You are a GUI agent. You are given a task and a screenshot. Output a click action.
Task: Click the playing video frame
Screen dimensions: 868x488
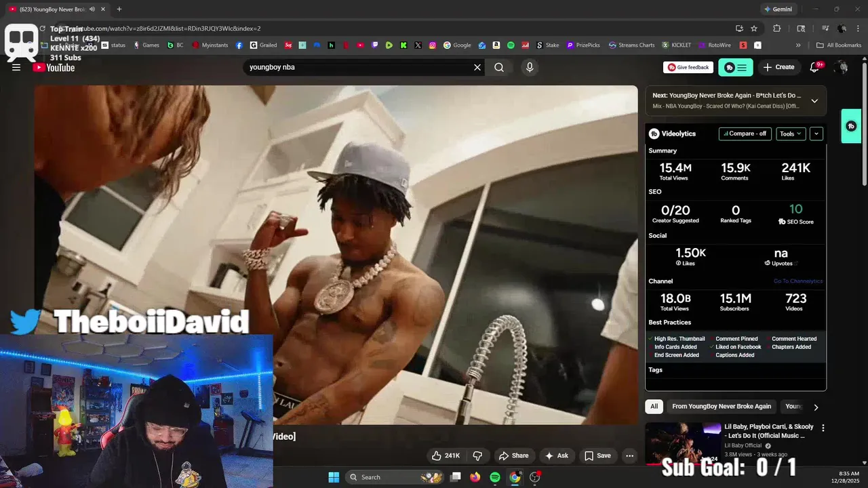pos(336,255)
